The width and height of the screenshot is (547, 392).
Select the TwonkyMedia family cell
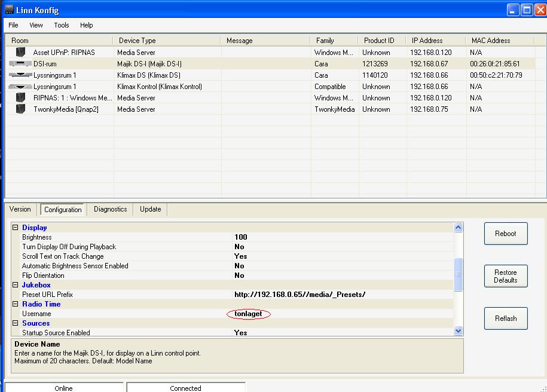click(335, 109)
